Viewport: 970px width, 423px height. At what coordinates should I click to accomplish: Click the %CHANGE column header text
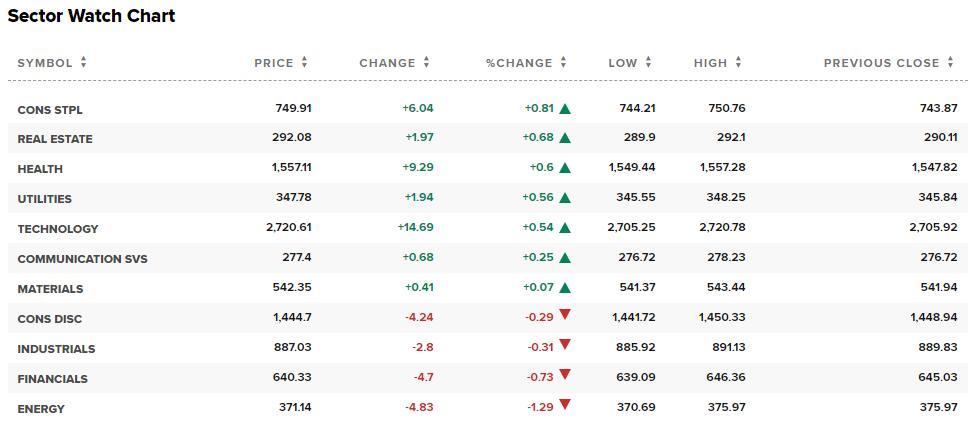pyautogui.click(x=519, y=63)
